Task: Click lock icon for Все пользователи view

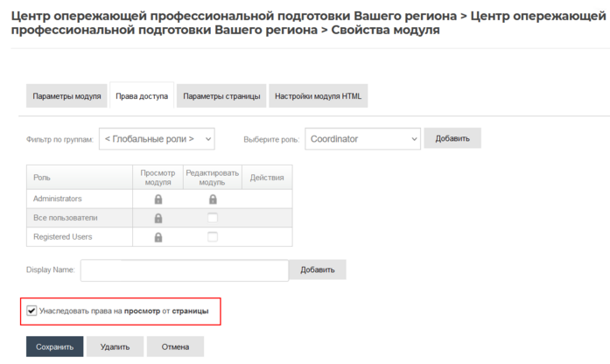Action: click(x=158, y=218)
